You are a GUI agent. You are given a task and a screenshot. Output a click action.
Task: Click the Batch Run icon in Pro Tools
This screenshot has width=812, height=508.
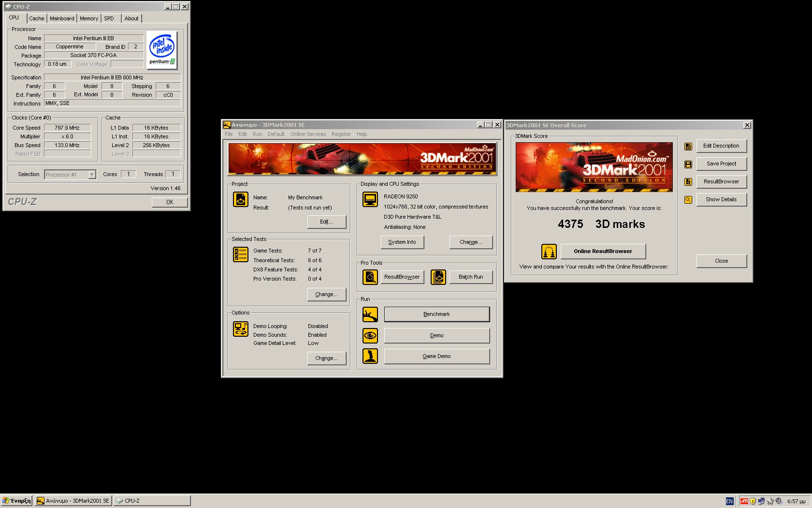438,277
